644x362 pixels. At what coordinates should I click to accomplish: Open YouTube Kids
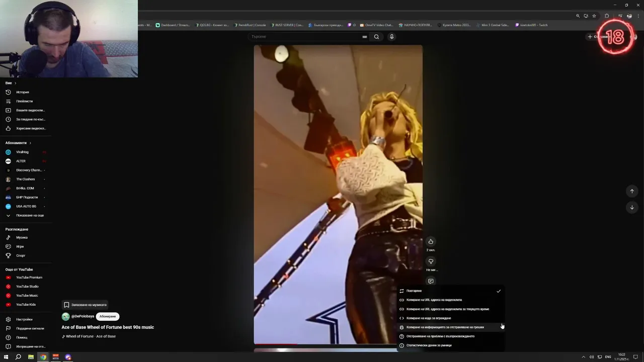26,305
